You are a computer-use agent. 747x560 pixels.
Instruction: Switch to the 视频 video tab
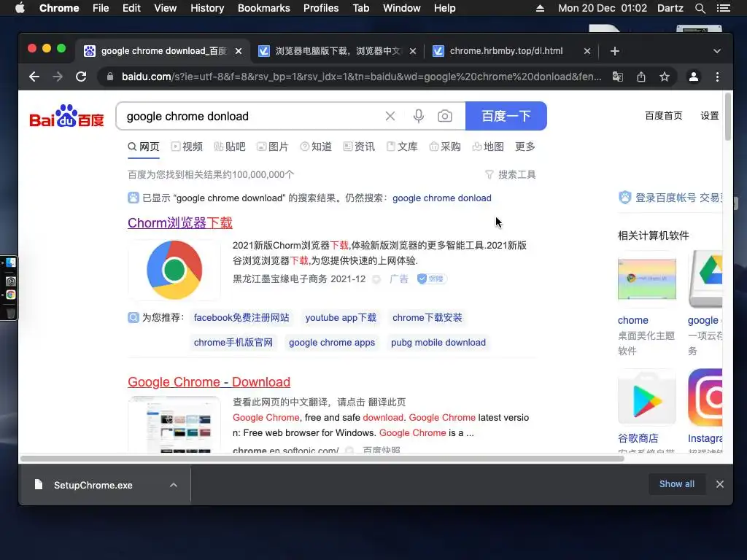point(187,147)
